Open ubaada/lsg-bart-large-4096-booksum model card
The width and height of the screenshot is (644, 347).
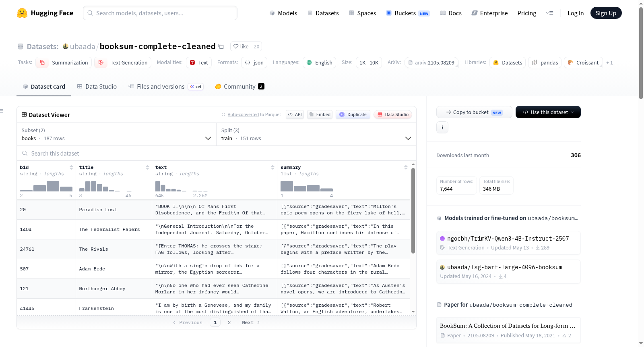point(508,272)
